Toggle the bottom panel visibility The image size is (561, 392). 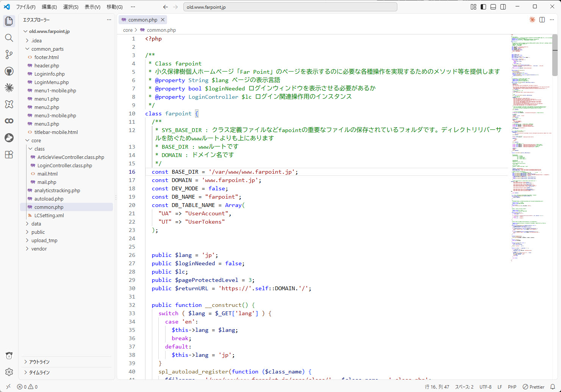coord(493,7)
